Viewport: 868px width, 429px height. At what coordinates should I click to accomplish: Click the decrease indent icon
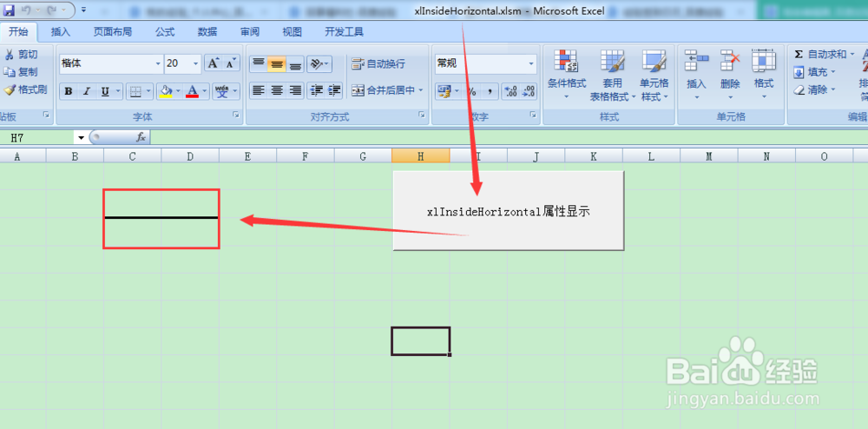point(316,89)
